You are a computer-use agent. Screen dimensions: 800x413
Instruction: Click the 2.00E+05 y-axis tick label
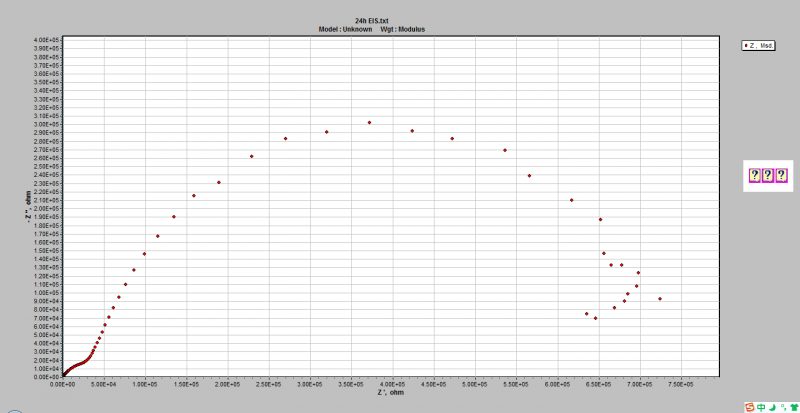[x=46, y=208]
